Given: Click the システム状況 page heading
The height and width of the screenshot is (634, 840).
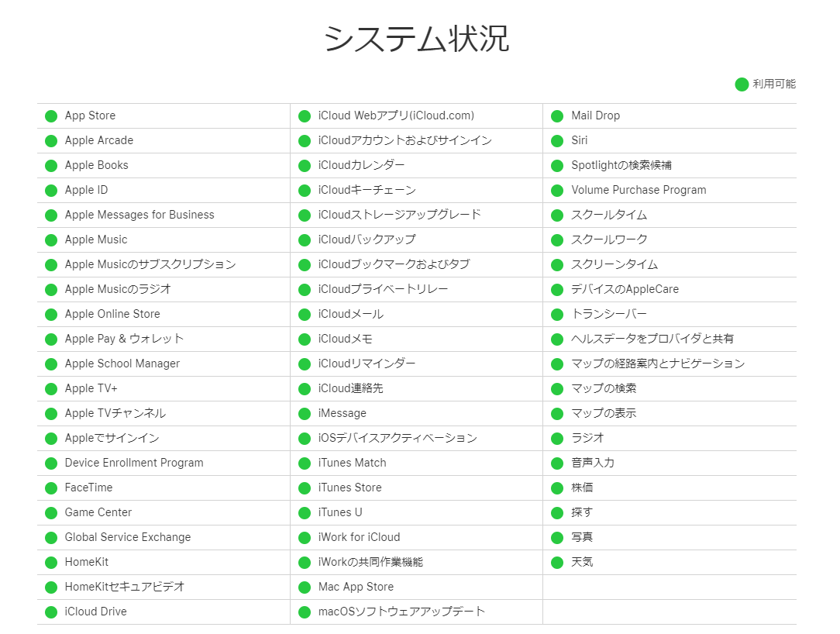Looking at the screenshot, I should click(x=417, y=39).
